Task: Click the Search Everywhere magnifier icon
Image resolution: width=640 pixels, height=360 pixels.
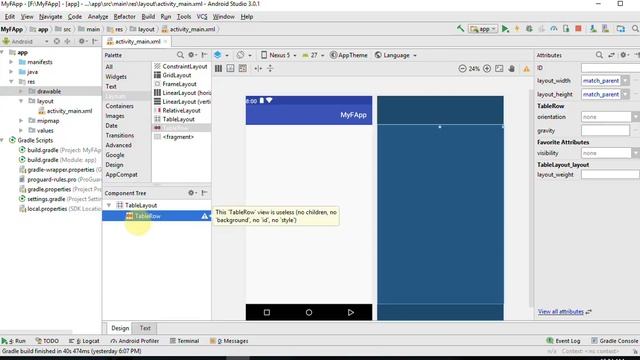Action: point(635,29)
